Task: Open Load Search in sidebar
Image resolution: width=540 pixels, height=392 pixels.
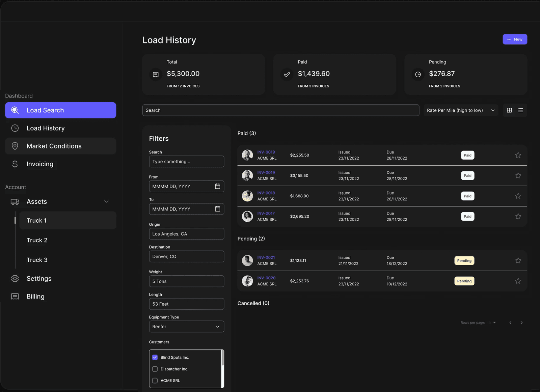Action: coord(61,110)
